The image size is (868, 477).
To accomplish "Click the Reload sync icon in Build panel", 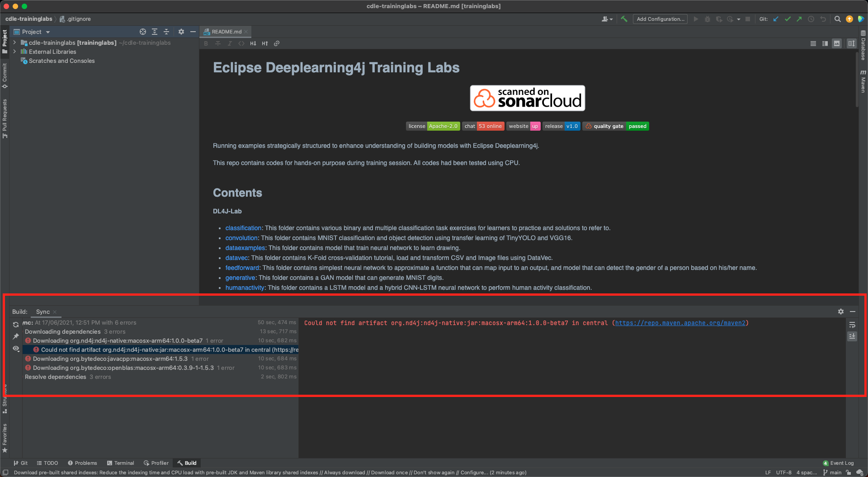I will tap(16, 324).
